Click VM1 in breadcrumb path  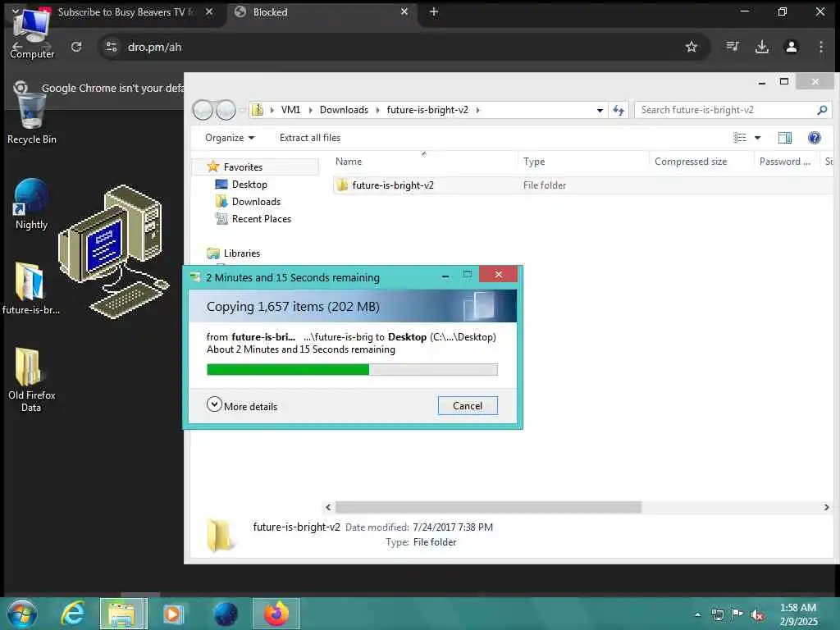tap(290, 110)
